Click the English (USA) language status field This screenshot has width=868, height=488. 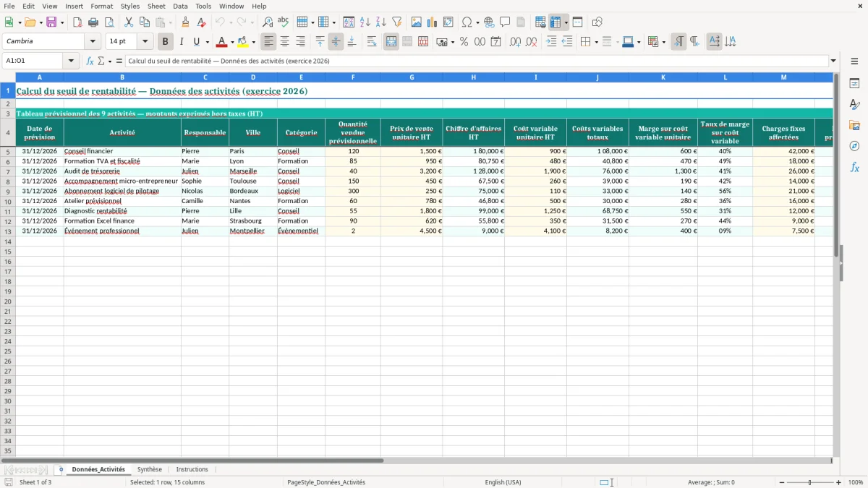click(x=503, y=482)
